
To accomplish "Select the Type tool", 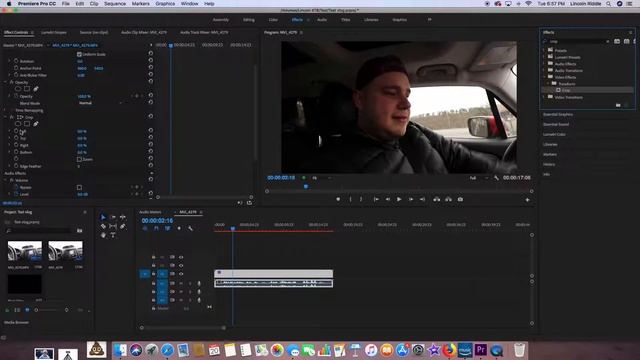I will pyautogui.click(x=113, y=235).
